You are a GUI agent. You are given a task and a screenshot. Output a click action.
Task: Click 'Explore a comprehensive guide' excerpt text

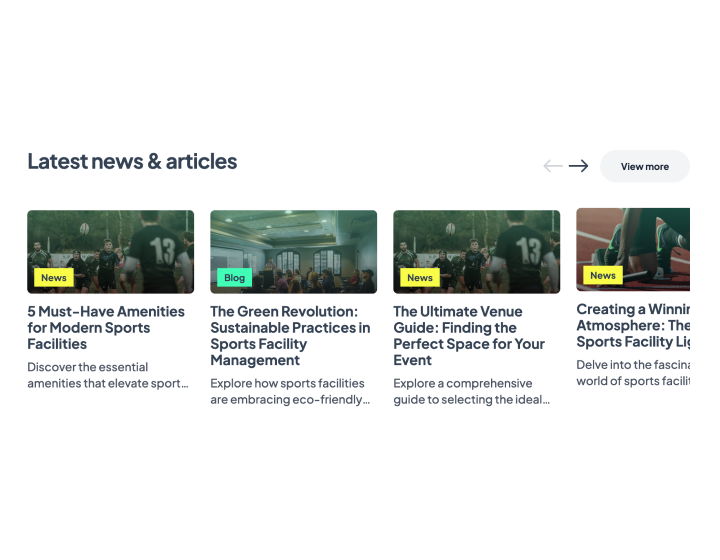click(x=472, y=392)
